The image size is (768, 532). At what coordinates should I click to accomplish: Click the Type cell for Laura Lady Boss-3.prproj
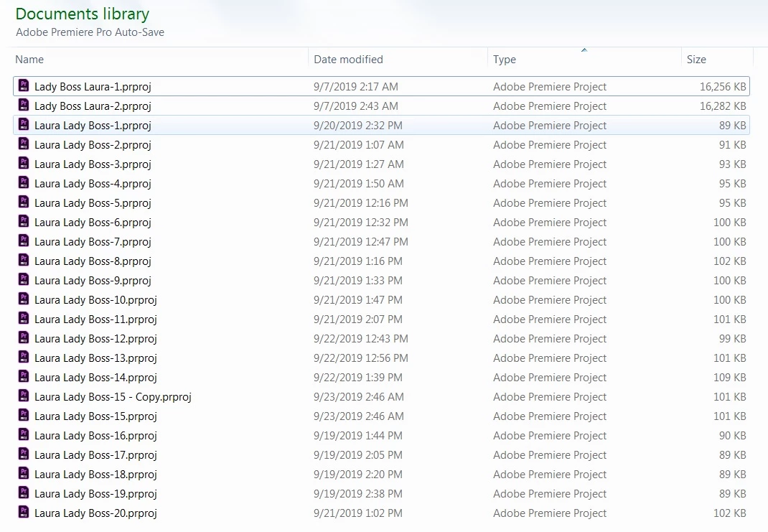tap(550, 164)
